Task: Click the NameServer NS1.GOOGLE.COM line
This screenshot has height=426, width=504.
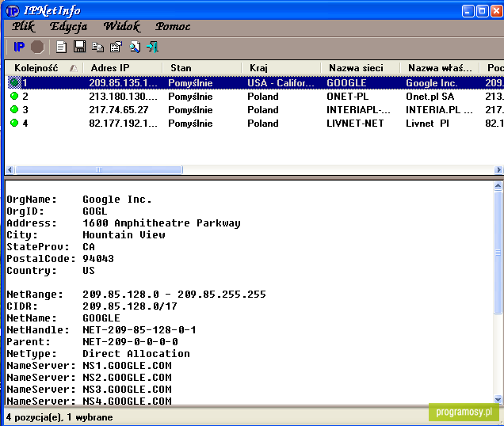Action: 89,366
